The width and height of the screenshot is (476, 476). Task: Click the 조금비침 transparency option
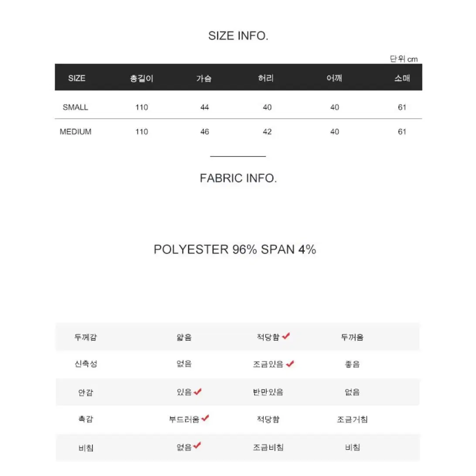pyautogui.click(x=268, y=447)
